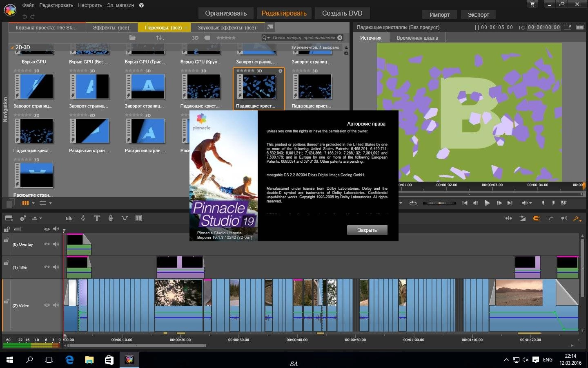This screenshot has height=368, width=588.
Task: Hide the (1) Title track video
Action: 47,267
